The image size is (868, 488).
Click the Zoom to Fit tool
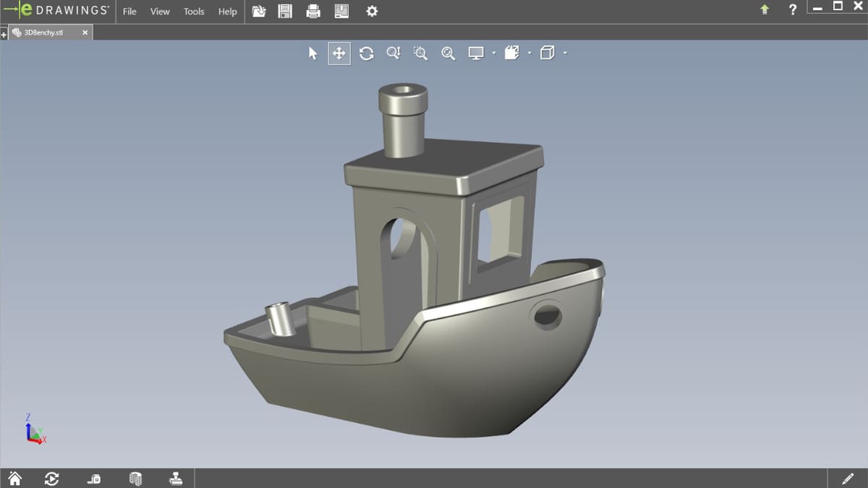[448, 53]
